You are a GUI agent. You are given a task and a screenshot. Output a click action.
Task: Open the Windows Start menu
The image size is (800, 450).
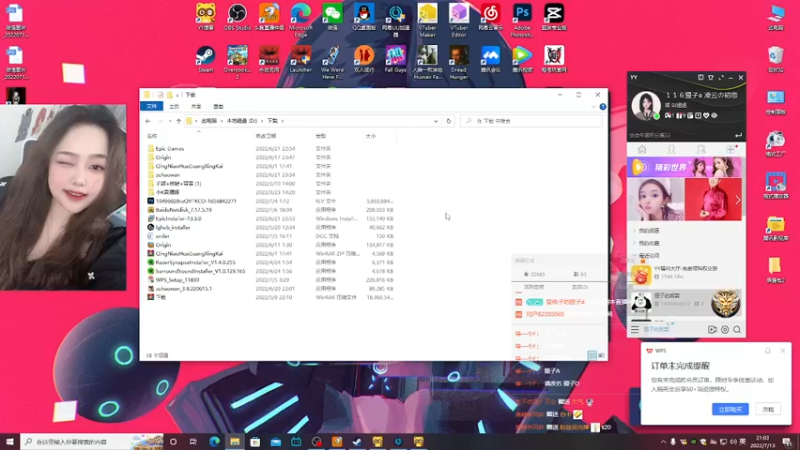pos(10,441)
